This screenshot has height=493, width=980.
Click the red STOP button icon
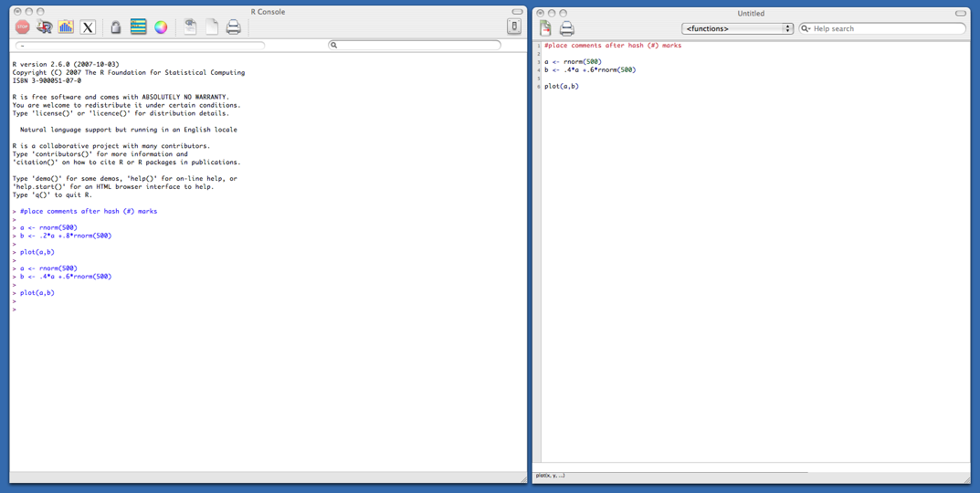pos(22,27)
